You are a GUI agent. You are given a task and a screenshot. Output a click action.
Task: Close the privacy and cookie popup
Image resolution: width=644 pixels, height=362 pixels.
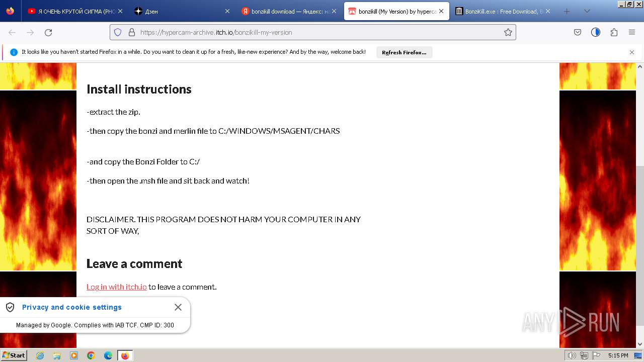pos(178,307)
